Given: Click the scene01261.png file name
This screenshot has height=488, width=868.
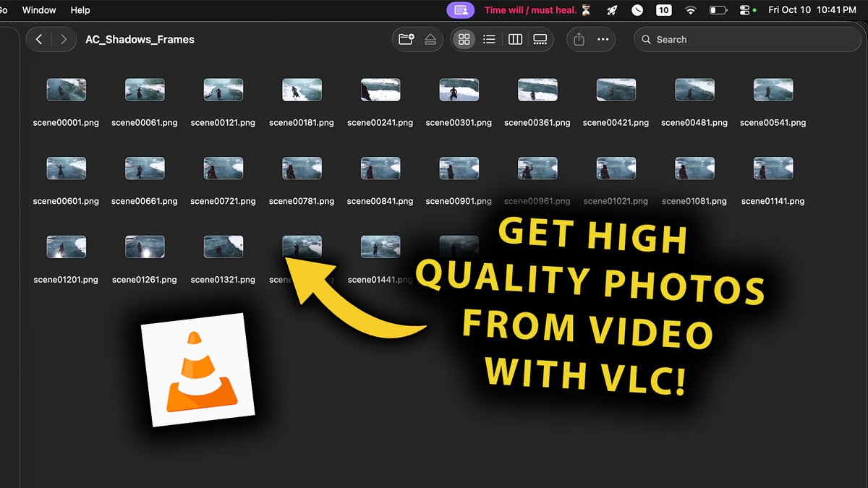Looking at the screenshot, I should 145,280.
